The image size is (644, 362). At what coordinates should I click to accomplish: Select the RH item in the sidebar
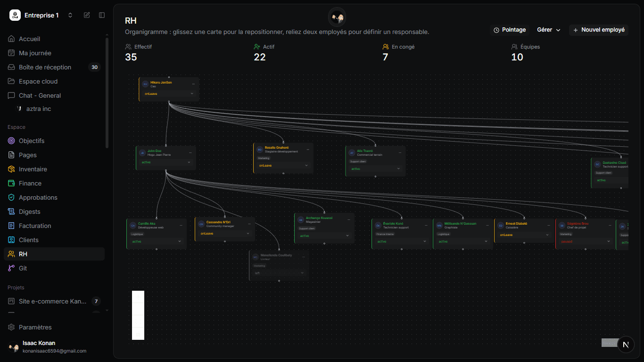pyautogui.click(x=54, y=254)
